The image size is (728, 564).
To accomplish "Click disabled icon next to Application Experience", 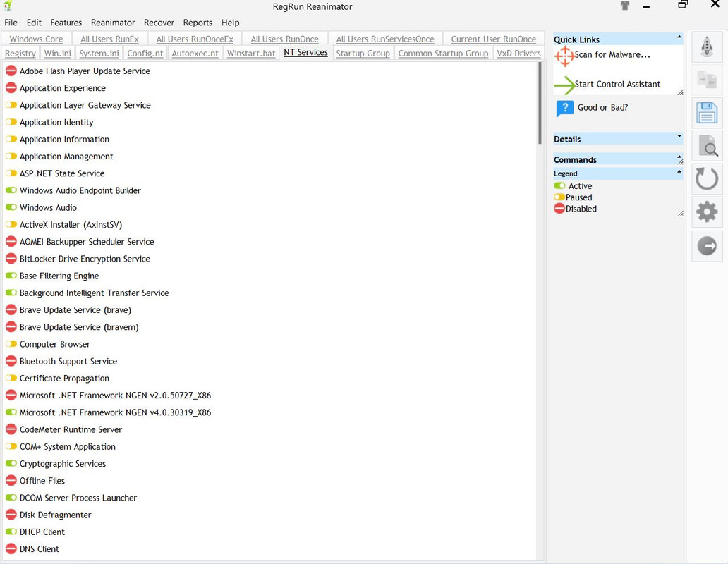I will [x=11, y=88].
